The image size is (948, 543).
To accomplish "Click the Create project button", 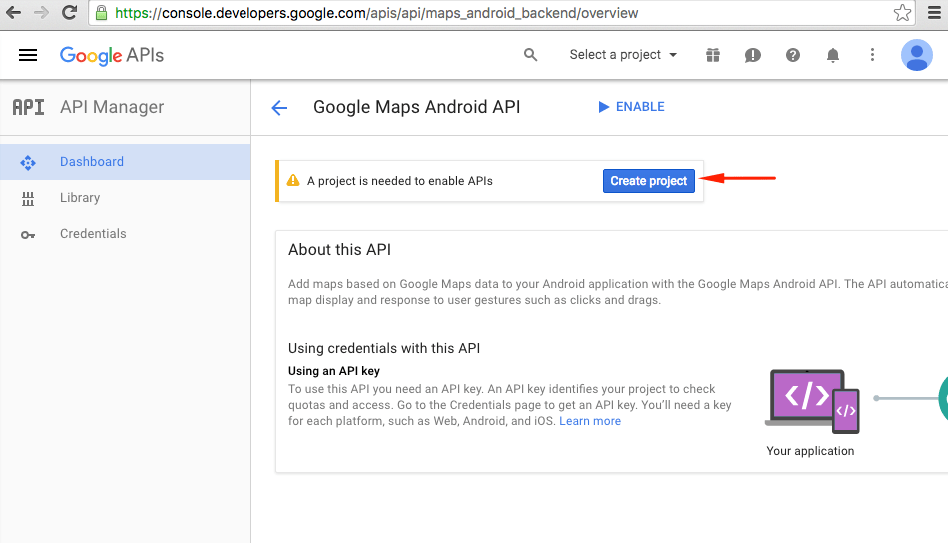I will [649, 181].
